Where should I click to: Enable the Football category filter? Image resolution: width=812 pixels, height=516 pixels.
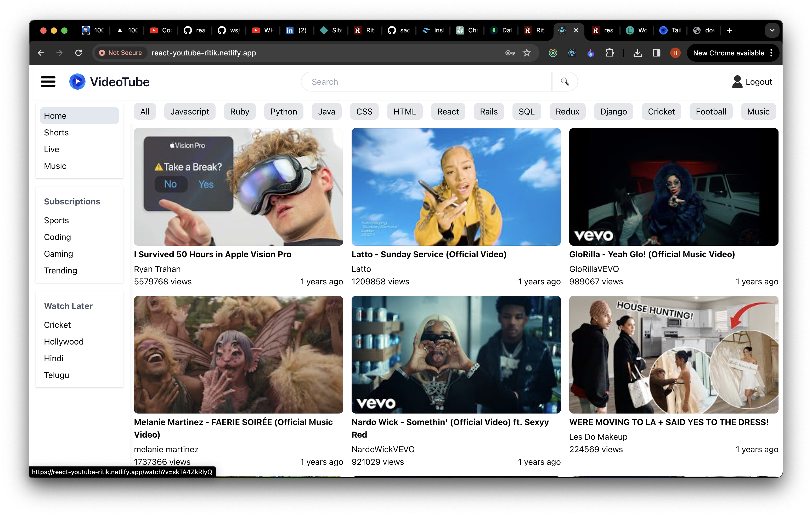pyautogui.click(x=711, y=112)
